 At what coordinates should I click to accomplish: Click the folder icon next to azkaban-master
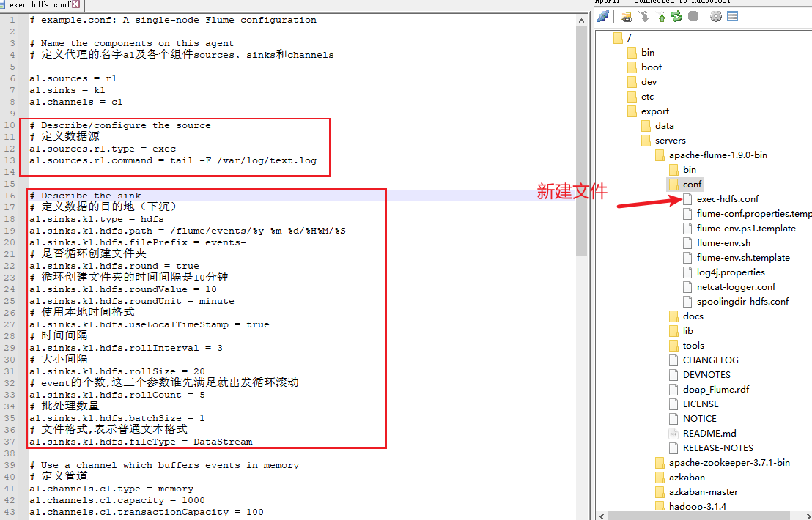(660, 492)
